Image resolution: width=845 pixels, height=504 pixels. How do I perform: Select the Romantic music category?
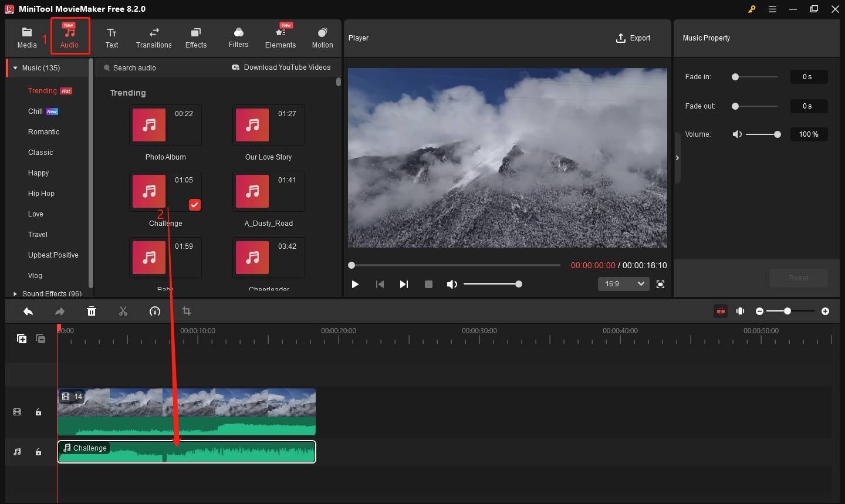point(44,132)
